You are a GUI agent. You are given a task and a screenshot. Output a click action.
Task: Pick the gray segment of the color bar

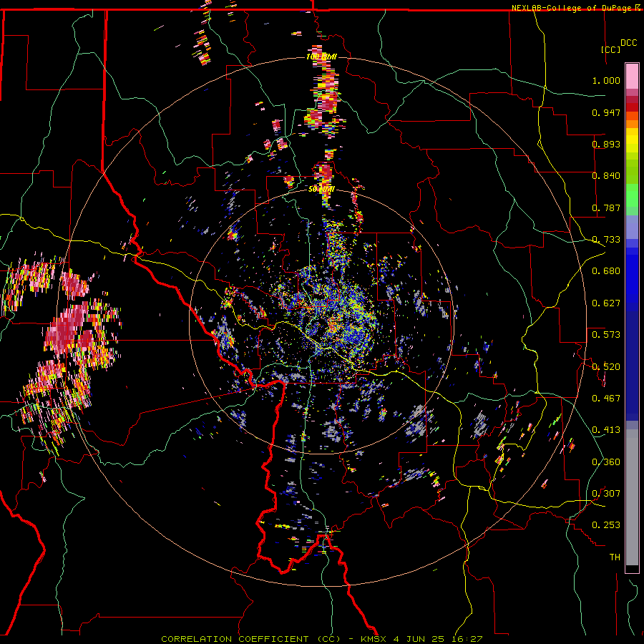[x=632, y=497]
